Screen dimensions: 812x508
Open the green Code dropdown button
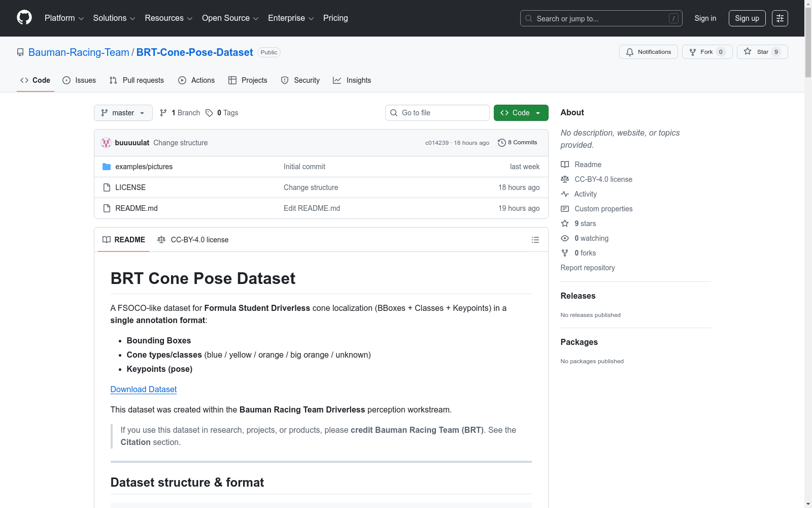[x=521, y=113]
